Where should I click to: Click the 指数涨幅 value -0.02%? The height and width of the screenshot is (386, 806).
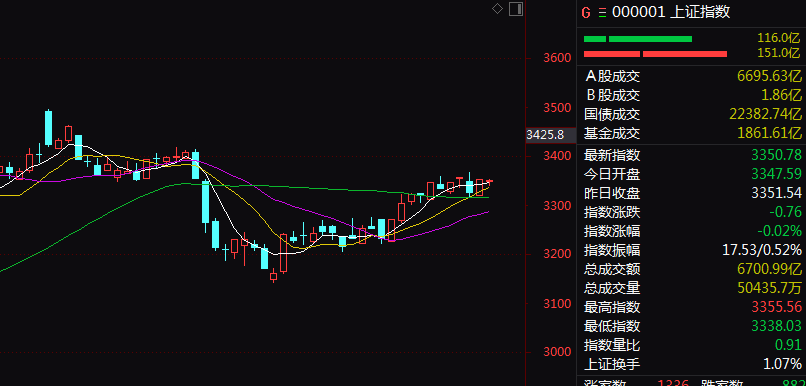[781, 231]
